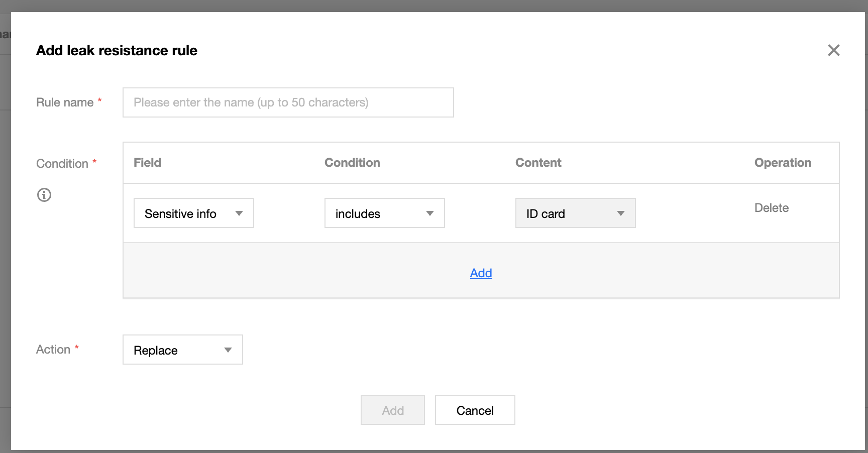Open the Sensitive info field dropdown

[x=194, y=213]
